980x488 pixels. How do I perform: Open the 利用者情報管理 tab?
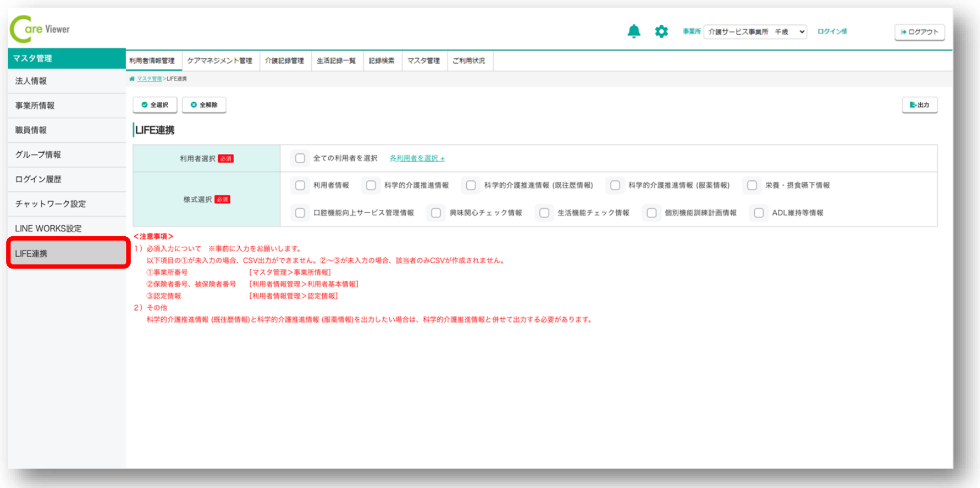[152, 61]
